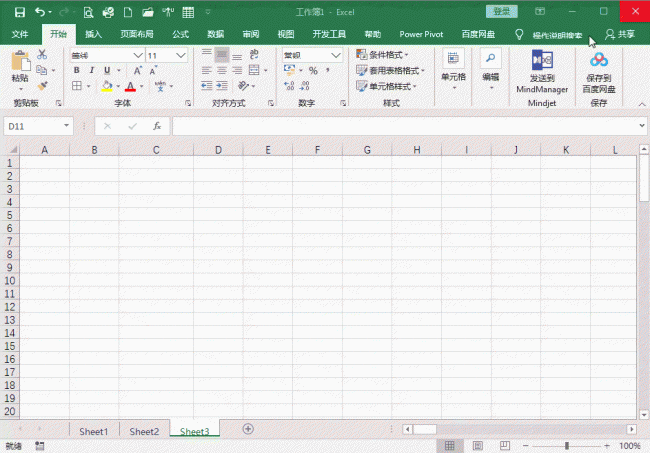Open the Power Pivot tab
The image size is (650, 453).
(x=421, y=34)
